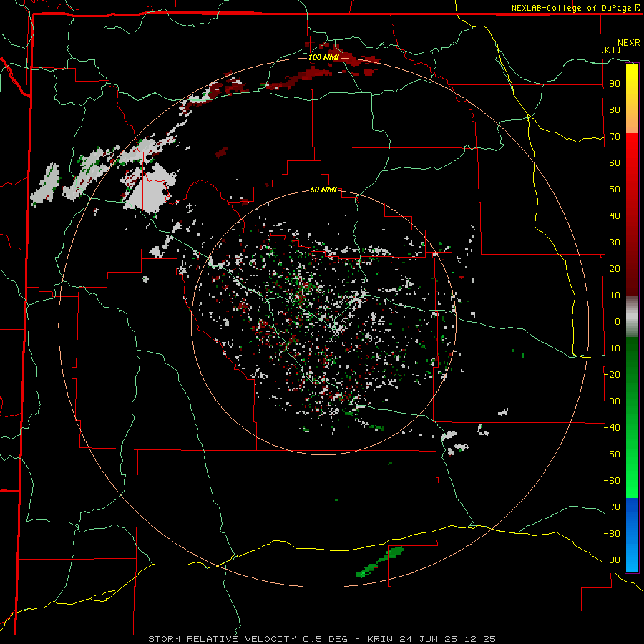Click the positive 50 value on velocity scale
Screen dimensions: 644x644
pyautogui.click(x=615, y=190)
